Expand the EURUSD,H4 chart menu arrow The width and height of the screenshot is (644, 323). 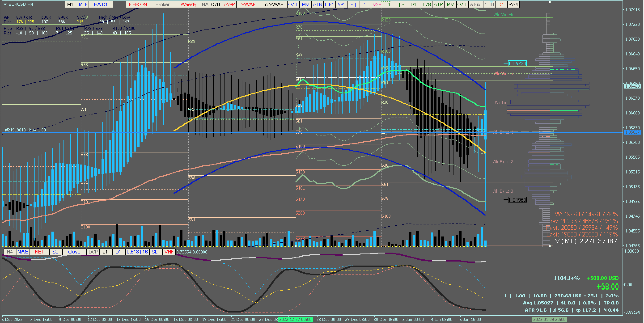pyautogui.click(x=5, y=4)
